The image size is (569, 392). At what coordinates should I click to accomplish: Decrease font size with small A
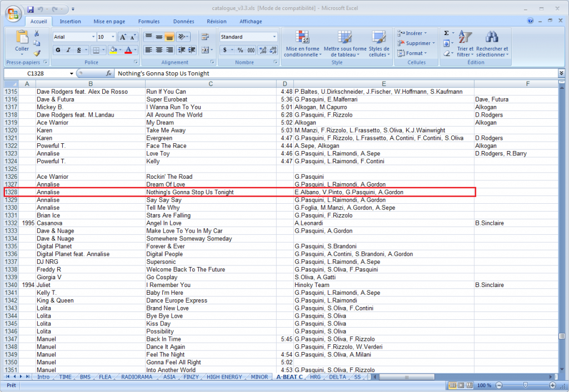133,37
